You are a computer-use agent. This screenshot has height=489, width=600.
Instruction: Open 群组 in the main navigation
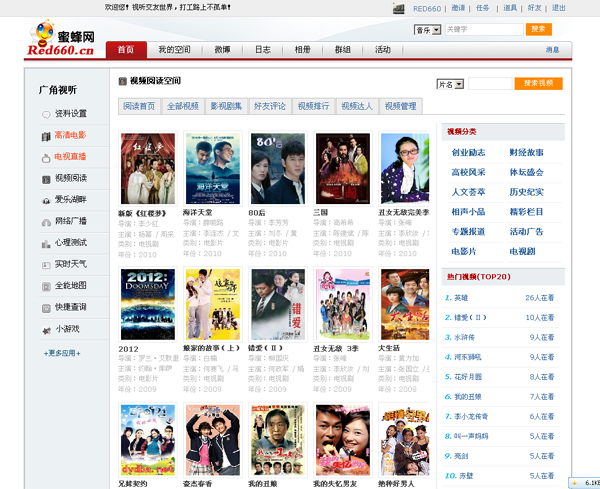tap(342, 50)
